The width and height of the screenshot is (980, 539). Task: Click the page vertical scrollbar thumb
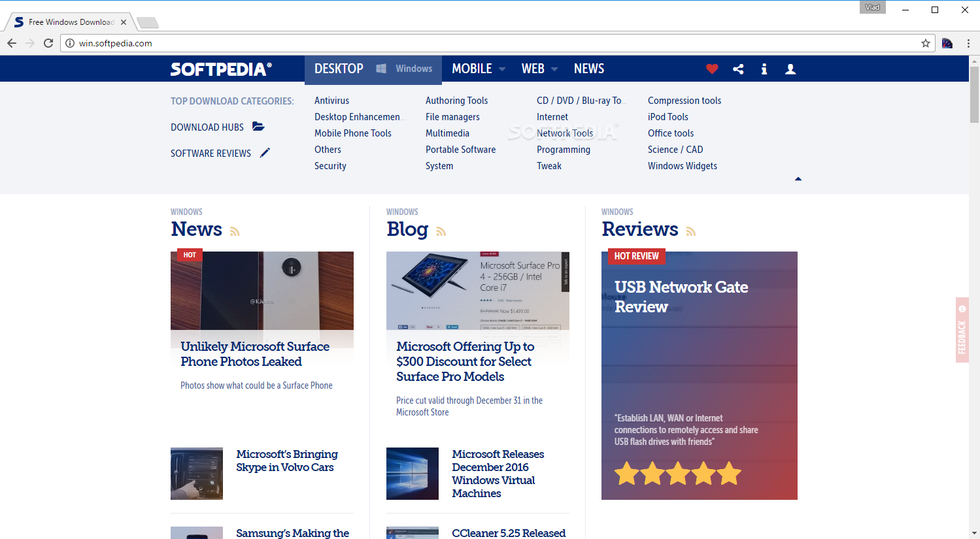[974, 93]
